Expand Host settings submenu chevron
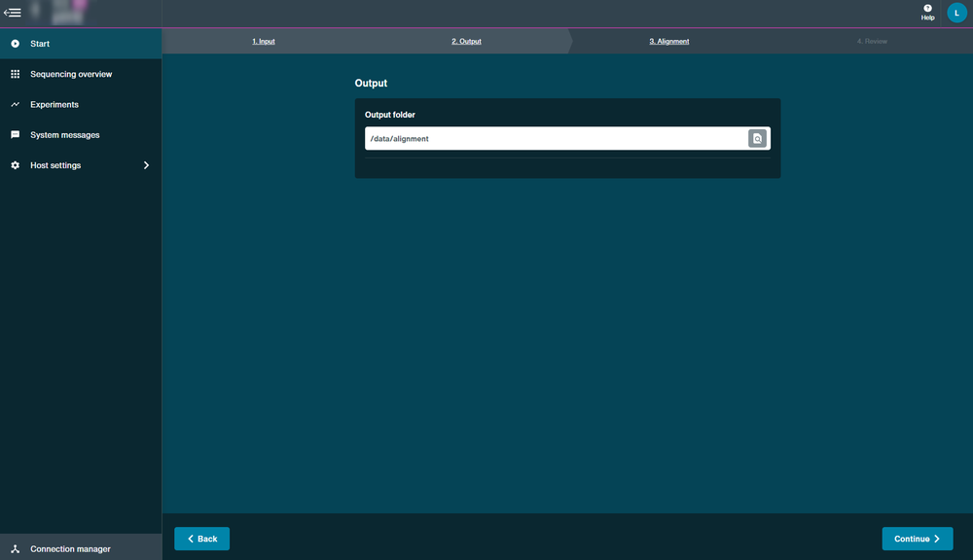Screen dimensions: 973x560 tap(147, 165)
